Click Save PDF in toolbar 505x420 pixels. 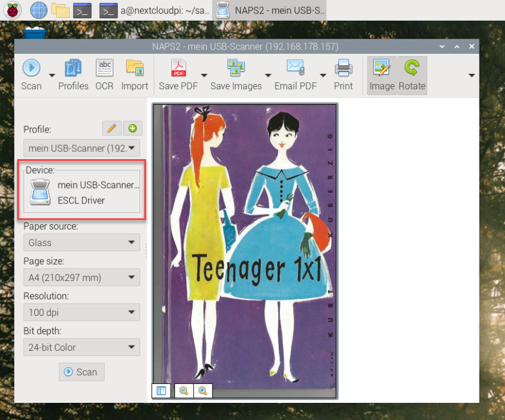click(x=178, y=75)
